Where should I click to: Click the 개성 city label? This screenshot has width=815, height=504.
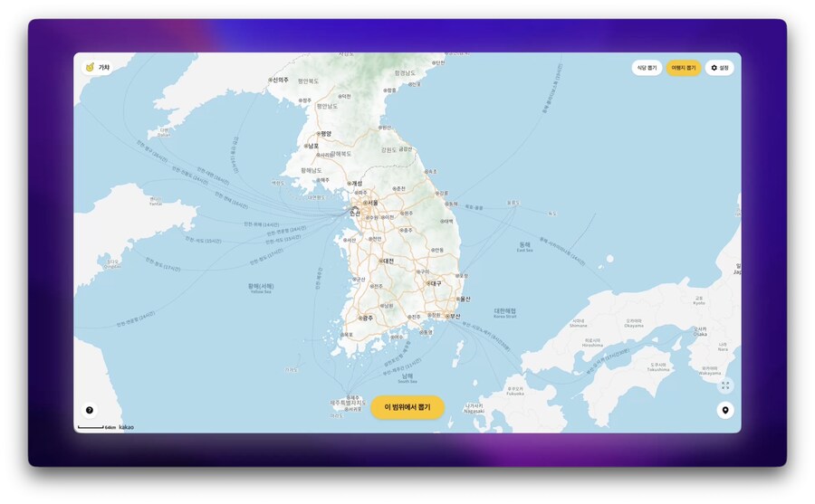(x=357, y=184)
